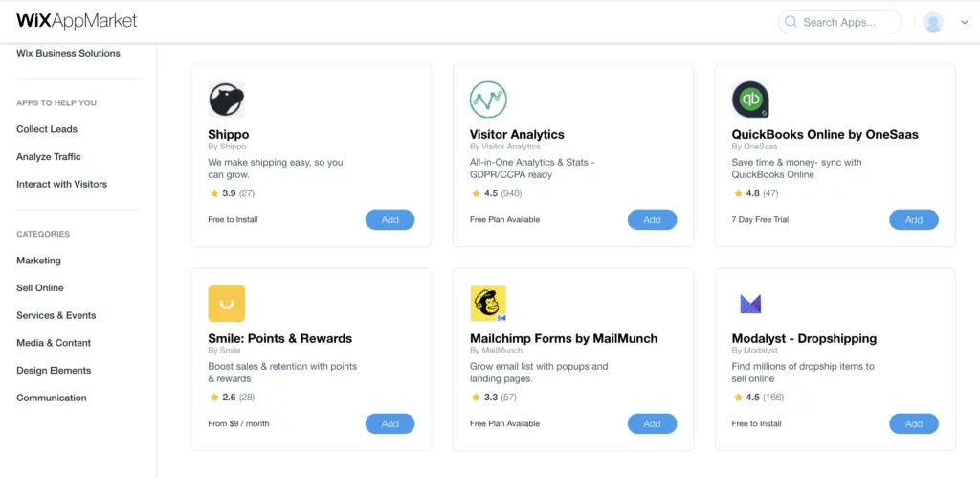The image size is (980, 478).
Task: Add the Shippo app
Action: pyautogui.click(x=390, y=219)
